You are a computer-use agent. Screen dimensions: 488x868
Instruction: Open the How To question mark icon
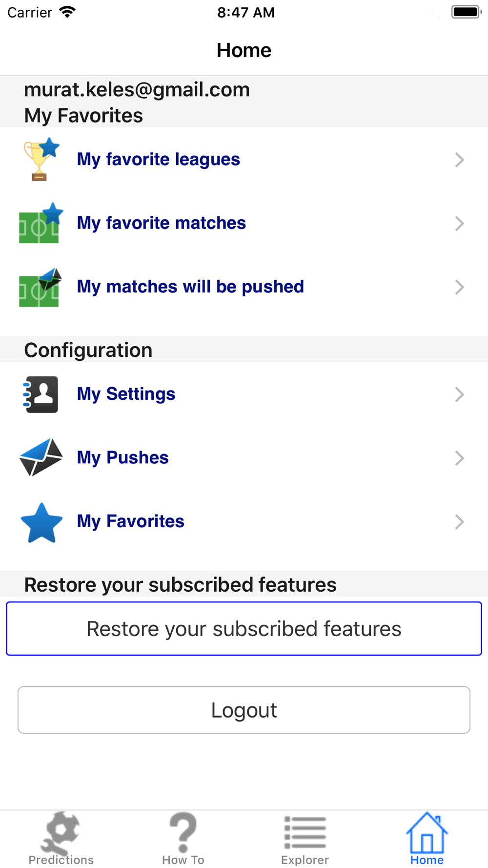183,832
